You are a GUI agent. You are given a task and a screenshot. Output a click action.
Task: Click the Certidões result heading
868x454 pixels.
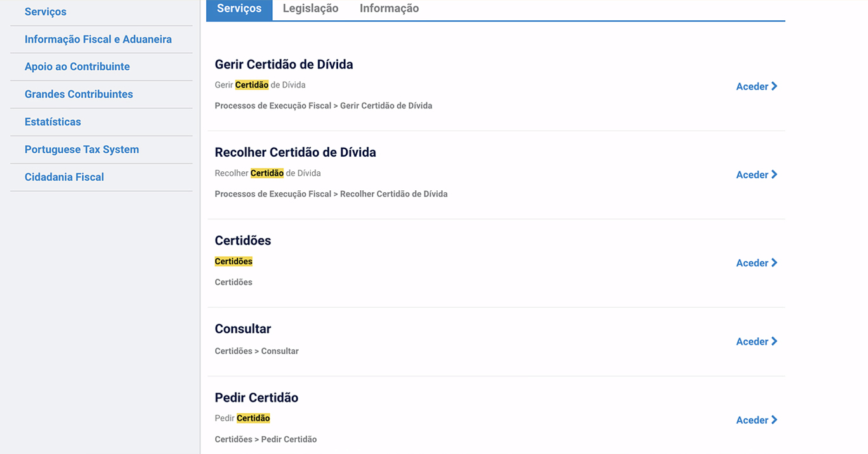pos(243,241)
